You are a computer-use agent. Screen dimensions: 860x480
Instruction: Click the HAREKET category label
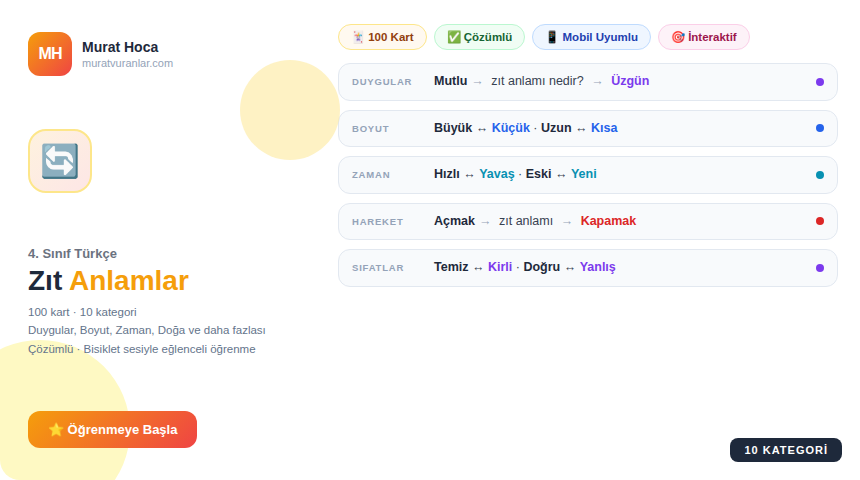(377, 222)
